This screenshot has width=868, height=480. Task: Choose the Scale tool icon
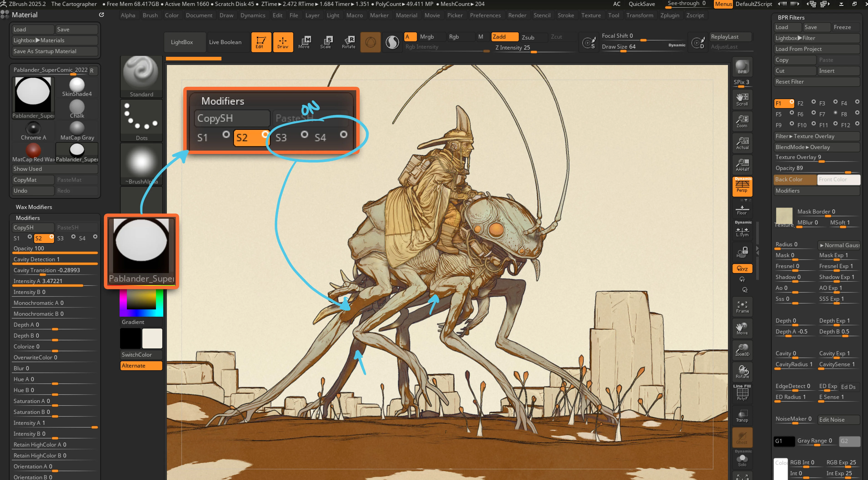(x=326, y=42)
